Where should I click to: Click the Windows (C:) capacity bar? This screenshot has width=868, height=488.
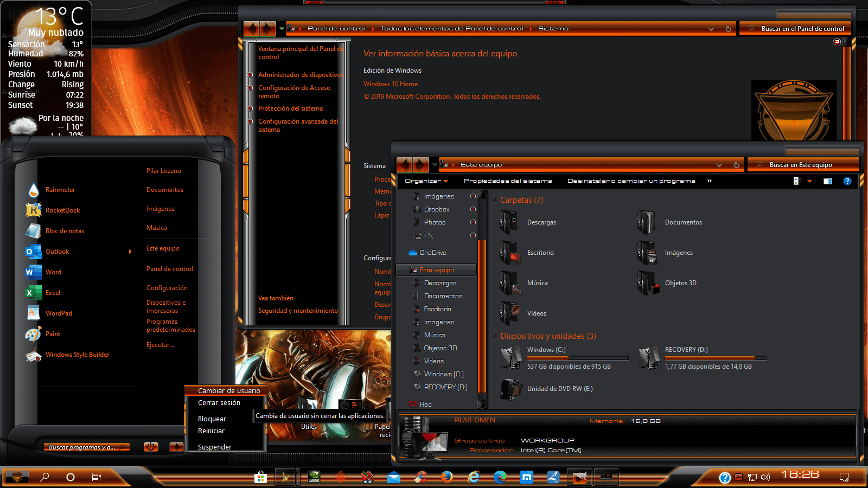coord(577,358)
